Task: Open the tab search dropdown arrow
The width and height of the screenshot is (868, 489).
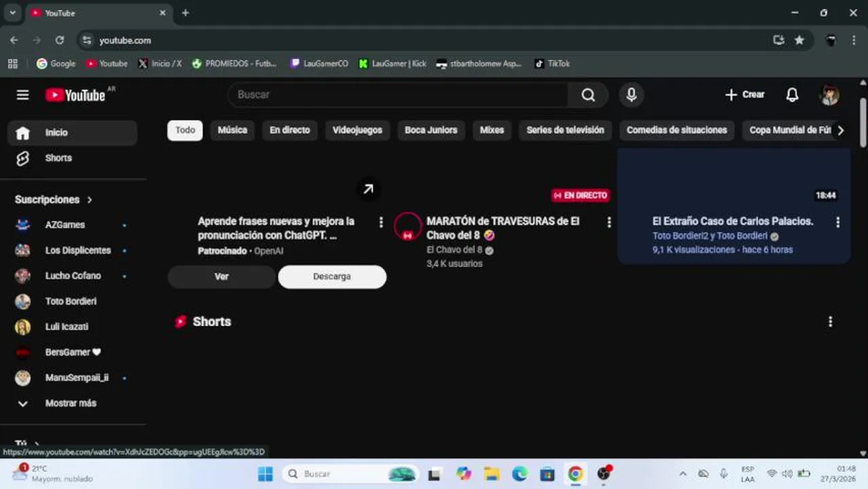Action: [12, 13]
